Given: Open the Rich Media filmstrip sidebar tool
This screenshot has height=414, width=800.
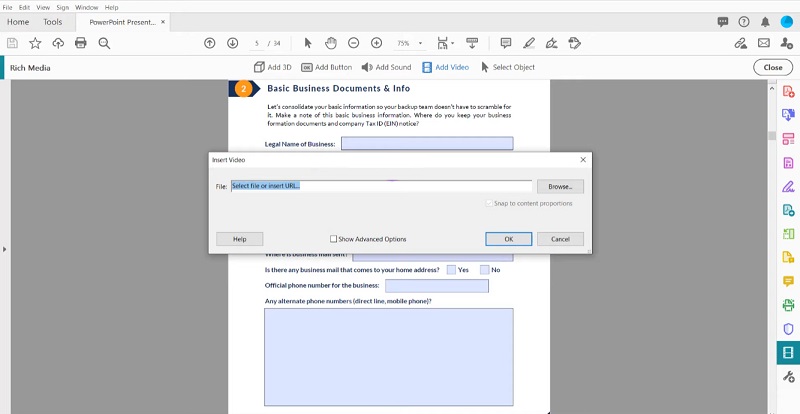Looking at the screenshot, I should click(x=788, y=352).
